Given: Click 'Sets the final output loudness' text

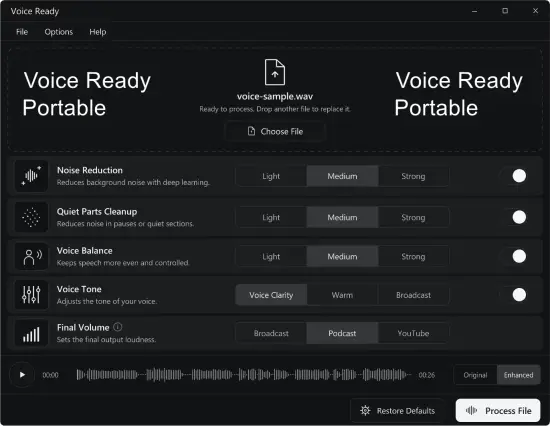Looking at the screenshot, I should [106, 340].
